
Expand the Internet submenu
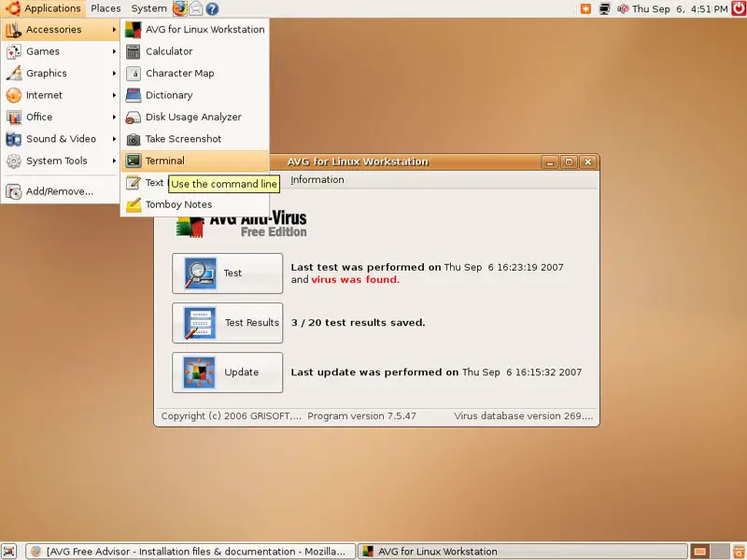click(61, 95)
